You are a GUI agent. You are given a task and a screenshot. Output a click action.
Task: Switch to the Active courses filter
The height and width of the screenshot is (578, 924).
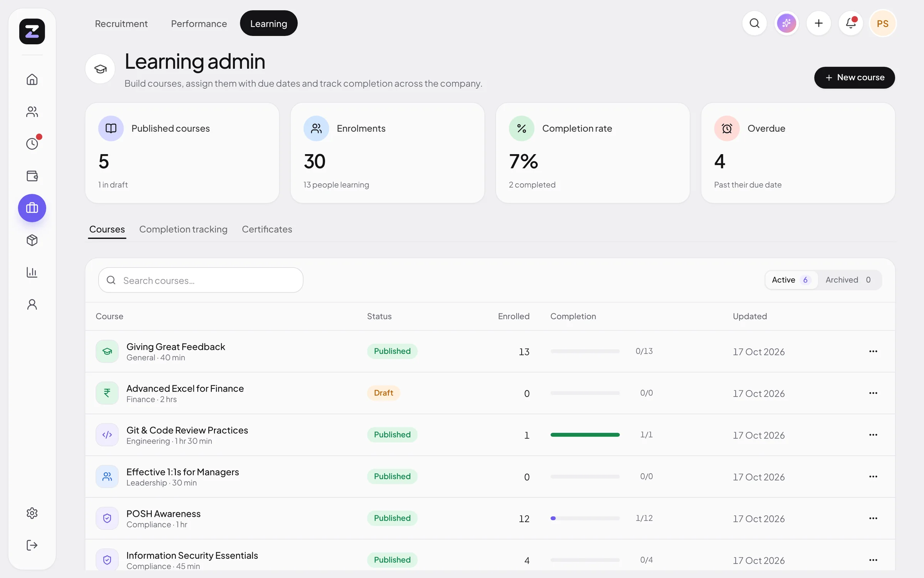[791, 280]
